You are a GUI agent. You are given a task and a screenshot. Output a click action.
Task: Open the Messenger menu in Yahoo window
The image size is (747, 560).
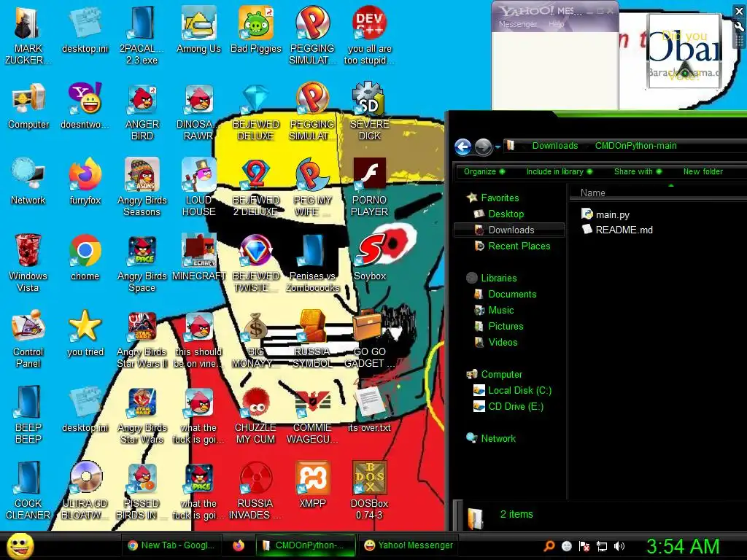tap(518, 24)
